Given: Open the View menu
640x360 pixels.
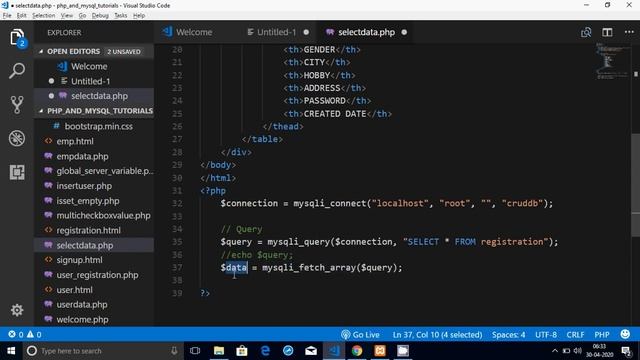Looking at the screenshot, I should click(67, 16).
